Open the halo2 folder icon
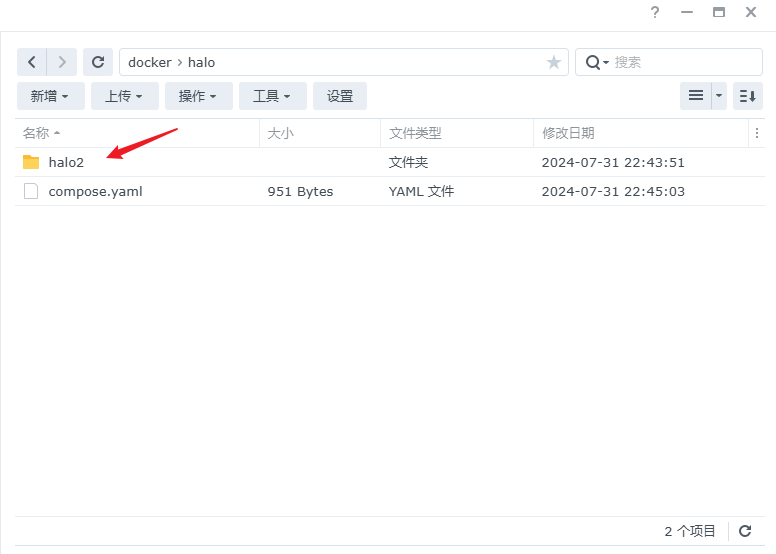 click(x=31, y=162)
